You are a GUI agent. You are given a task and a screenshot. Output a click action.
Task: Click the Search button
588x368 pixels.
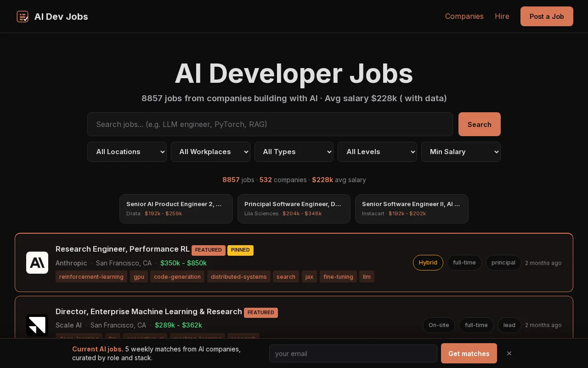click(x=480, y=124)
